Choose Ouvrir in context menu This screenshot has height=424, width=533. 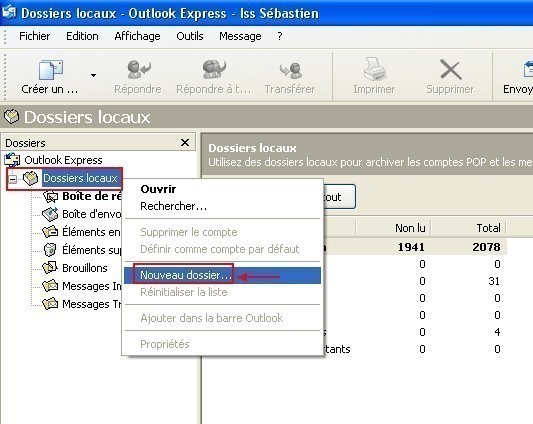[222, 189]
